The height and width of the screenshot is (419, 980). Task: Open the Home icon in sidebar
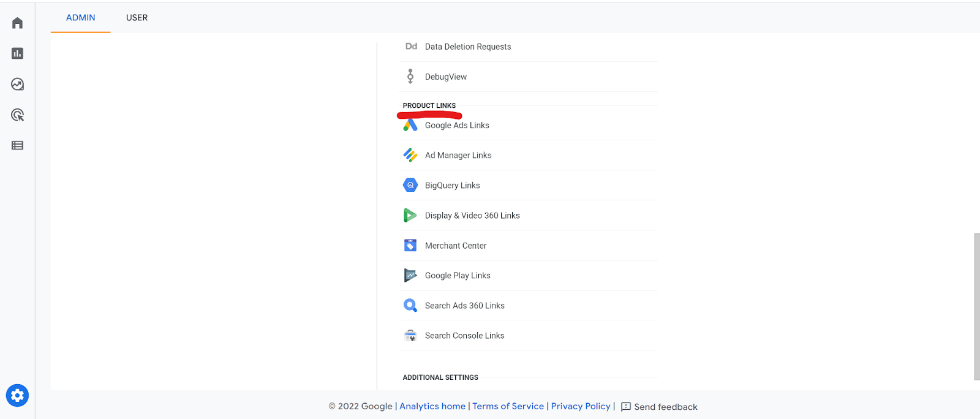[17, 23]
